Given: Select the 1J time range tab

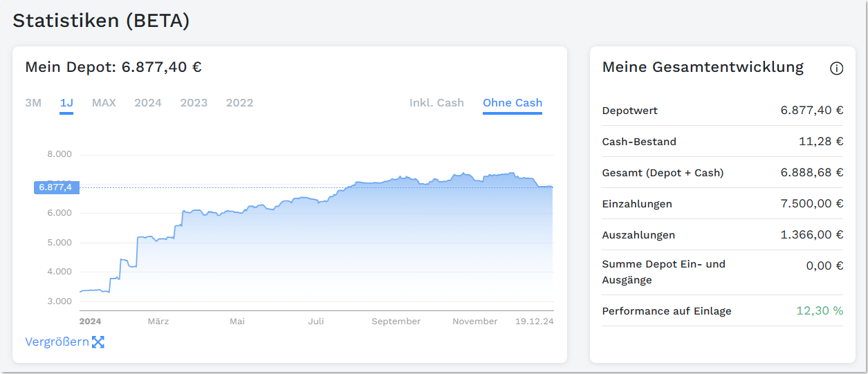Looking at the screenshot, I should click(66, 103).
